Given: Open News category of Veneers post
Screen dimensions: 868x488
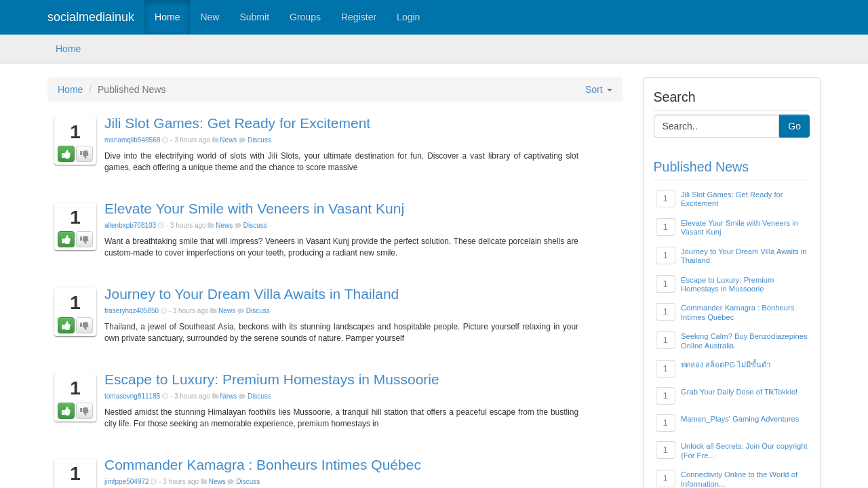Looking at the screenshot, I should click(x=224, y=226).
